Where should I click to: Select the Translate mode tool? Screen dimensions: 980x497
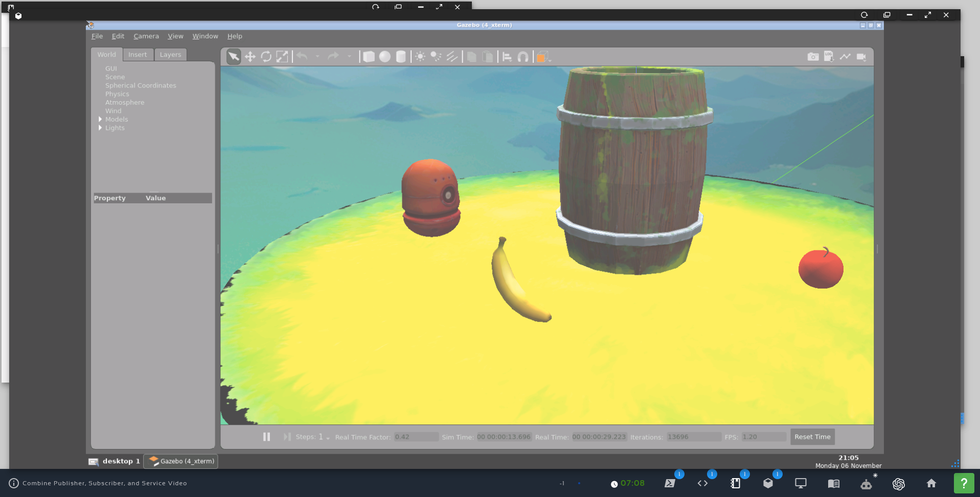[x=250, y=57]
